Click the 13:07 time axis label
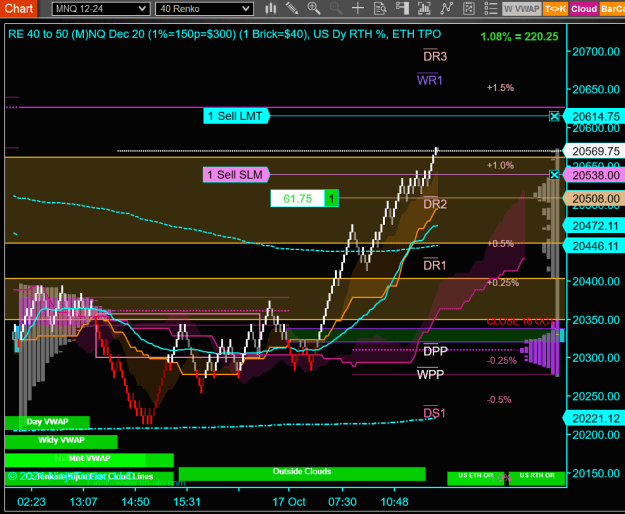The width and height of the screenshot is (625, 514). [x=83, y=502]
